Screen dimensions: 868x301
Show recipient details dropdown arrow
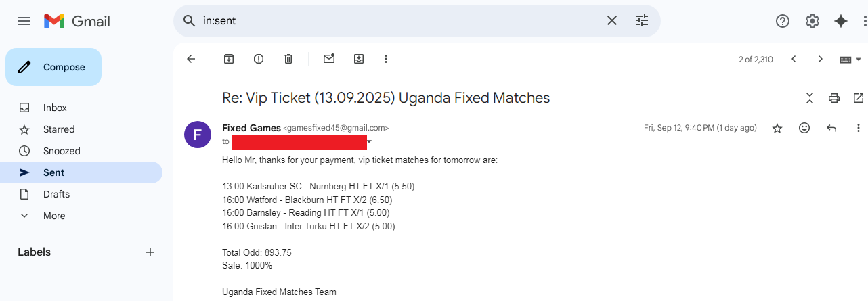tap(370, 142)
